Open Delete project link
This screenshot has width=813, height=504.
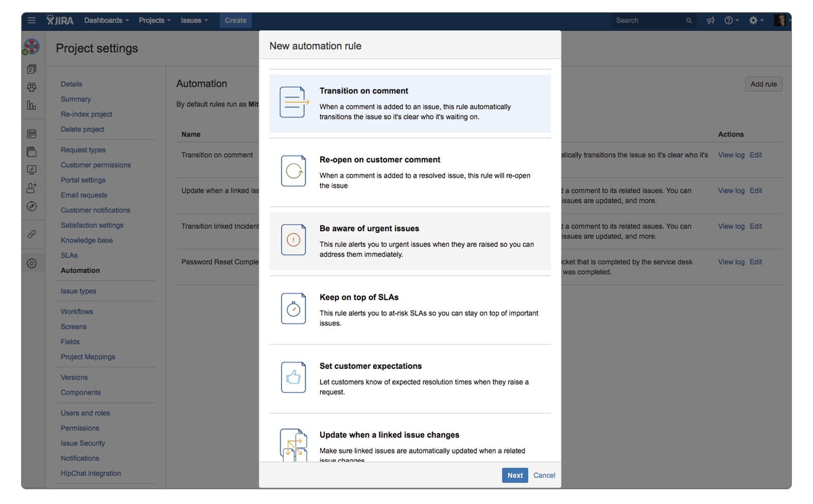[83, 130]
